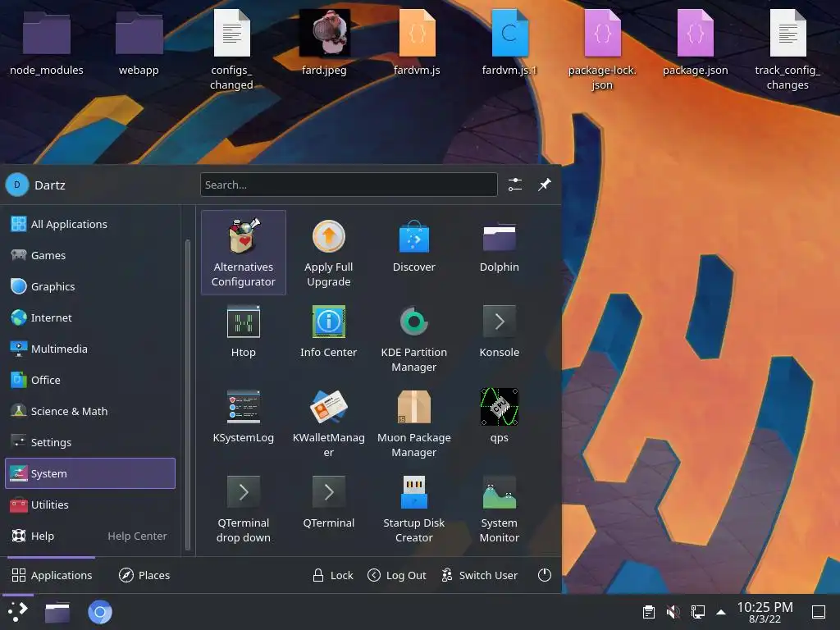840x630 pixels.
Task: Open Help Center entry
Action: click(x=90, y=536)
